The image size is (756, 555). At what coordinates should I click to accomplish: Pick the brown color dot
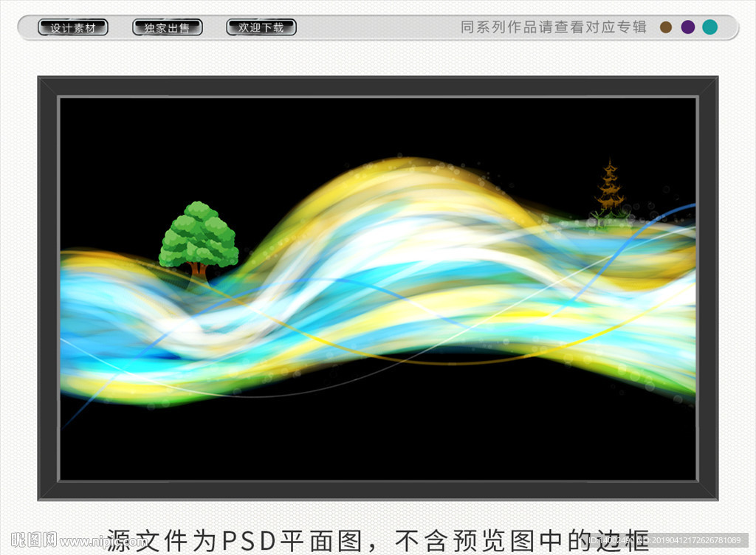[x=666, y=27]
